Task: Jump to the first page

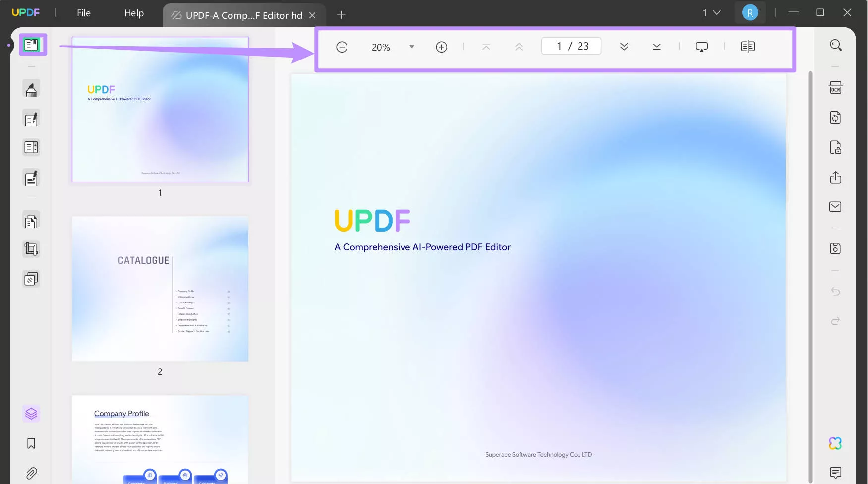Action: pos(486,47)
